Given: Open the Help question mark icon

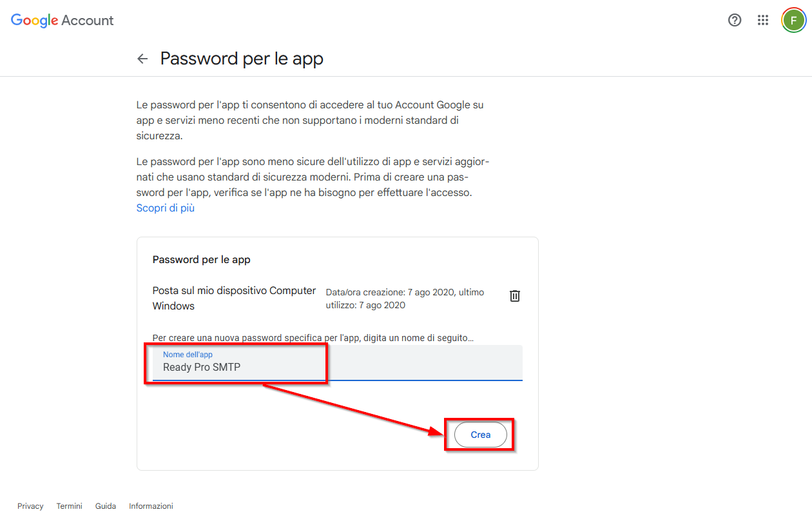Looking at the screenshot, I should tap(734, 20).
